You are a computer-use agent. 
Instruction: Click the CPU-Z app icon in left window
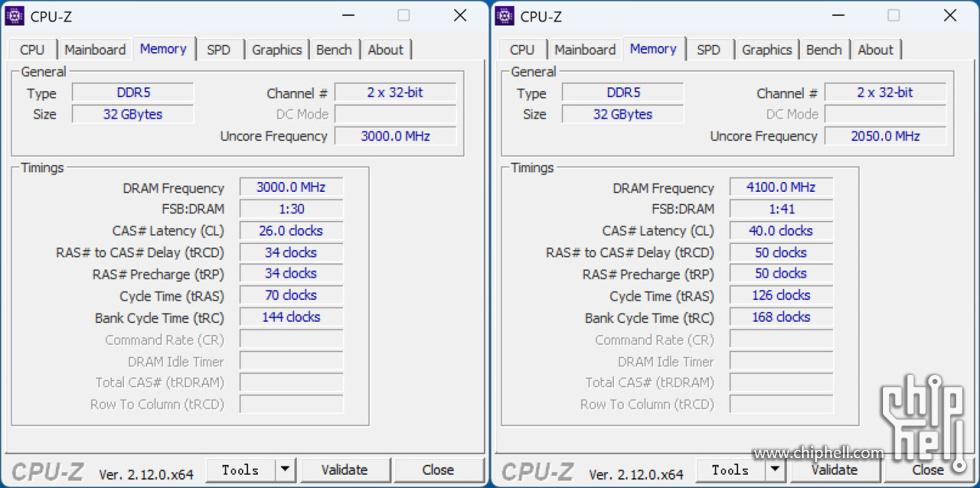[15, 16]
